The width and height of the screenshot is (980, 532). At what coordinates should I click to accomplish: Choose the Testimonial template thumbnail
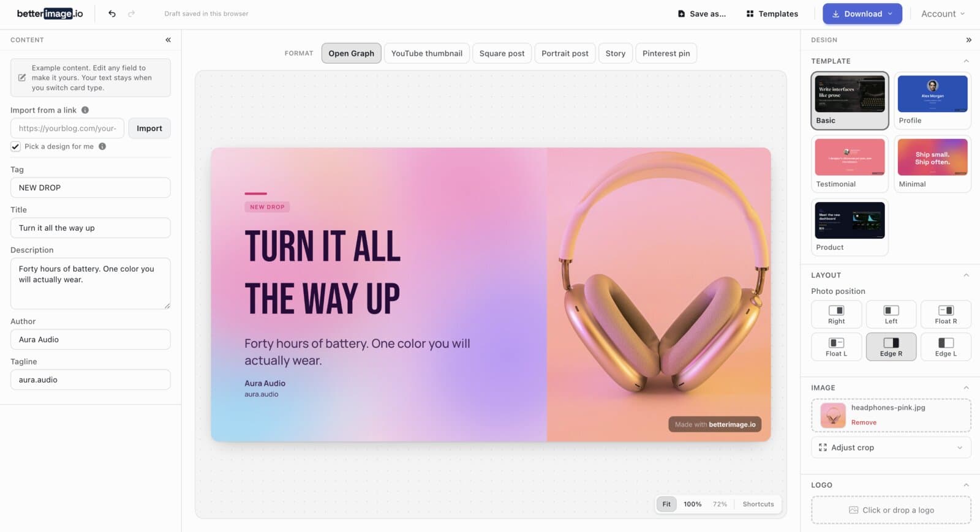[850, 164]
